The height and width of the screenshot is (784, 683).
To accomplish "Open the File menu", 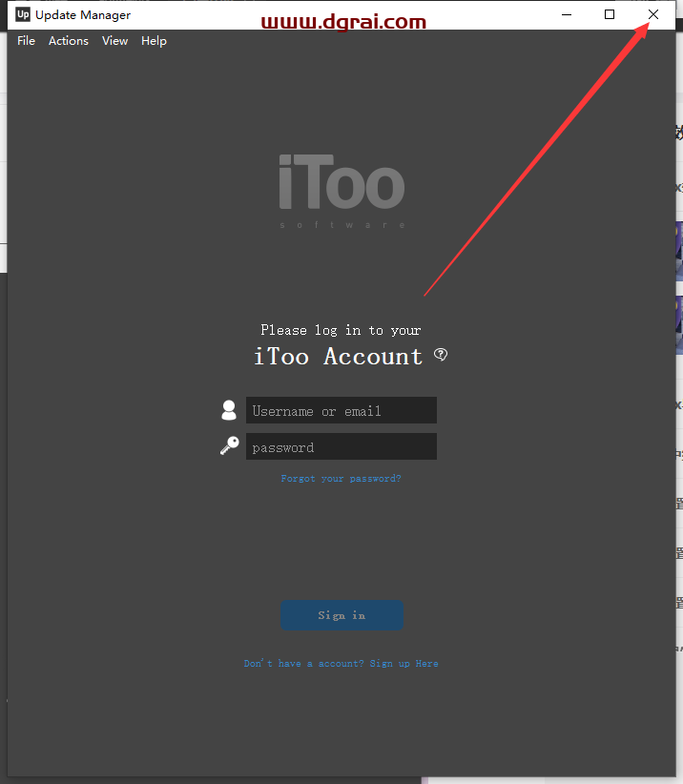I will pyautogui.click(x=26, y=41).
